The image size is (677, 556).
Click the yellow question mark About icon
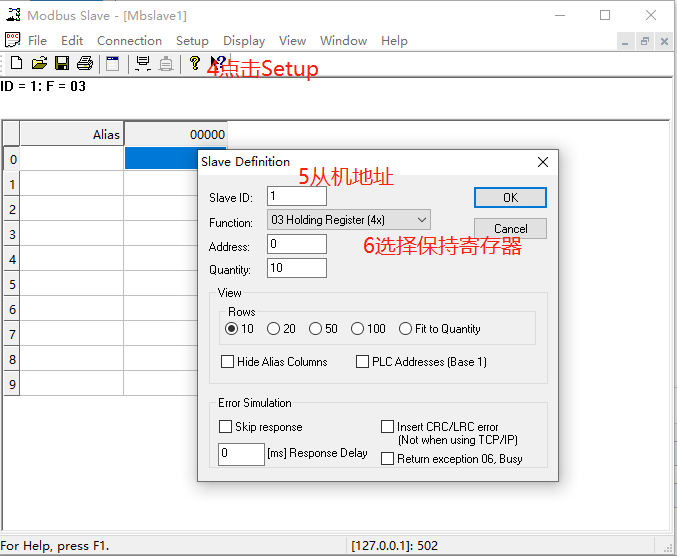click(195, 63)
